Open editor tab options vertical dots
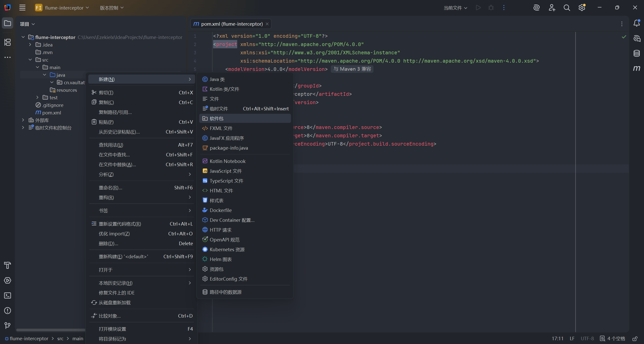Screen dimensions: 644x344 click(x=622, y=24)
